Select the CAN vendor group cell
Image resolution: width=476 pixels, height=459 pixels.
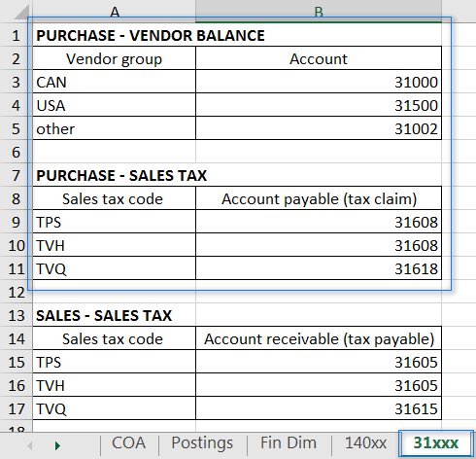pos(115,82)
